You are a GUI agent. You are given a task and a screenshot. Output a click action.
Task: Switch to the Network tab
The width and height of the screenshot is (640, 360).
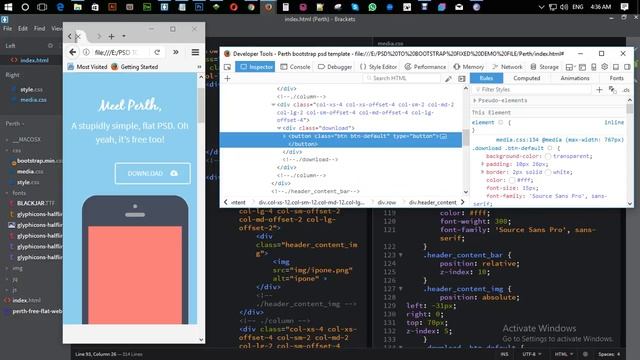click(x=507, y=67)
